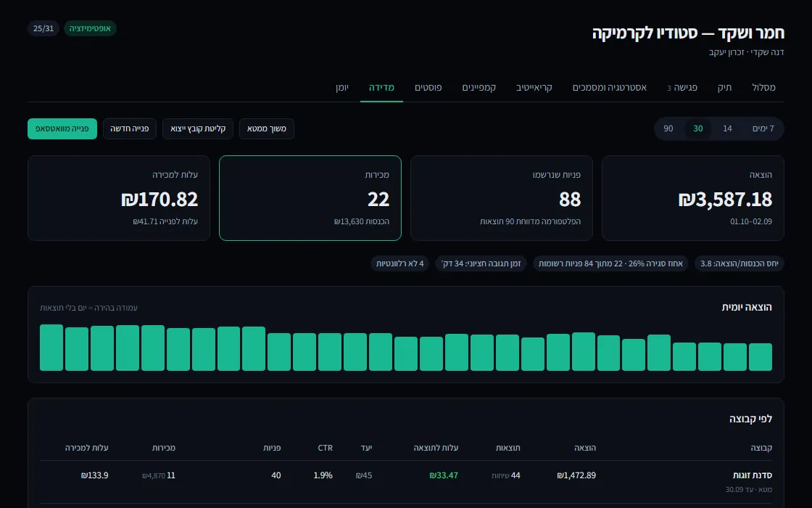The height and width of the screenshot is (508, 812).
Task: Set the range to 7 ימים
Action: (763, 128)
